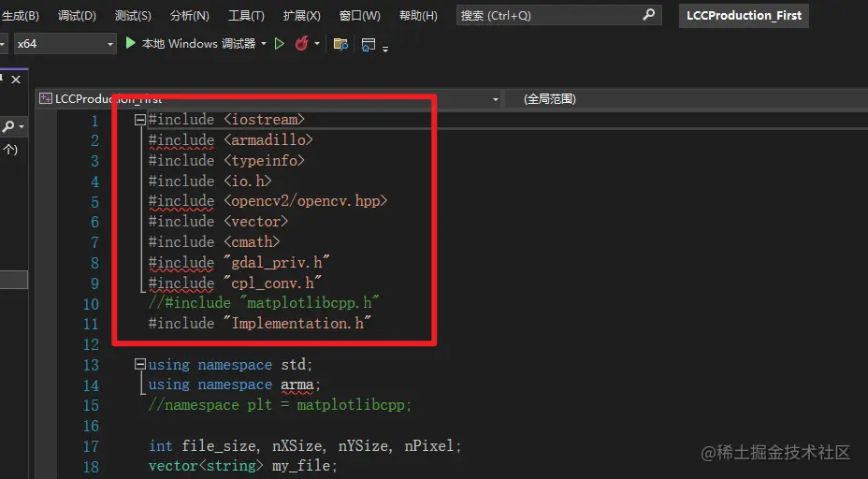868x479 pixels.
Task: Click the find in files folder icon
Action: 341,44
